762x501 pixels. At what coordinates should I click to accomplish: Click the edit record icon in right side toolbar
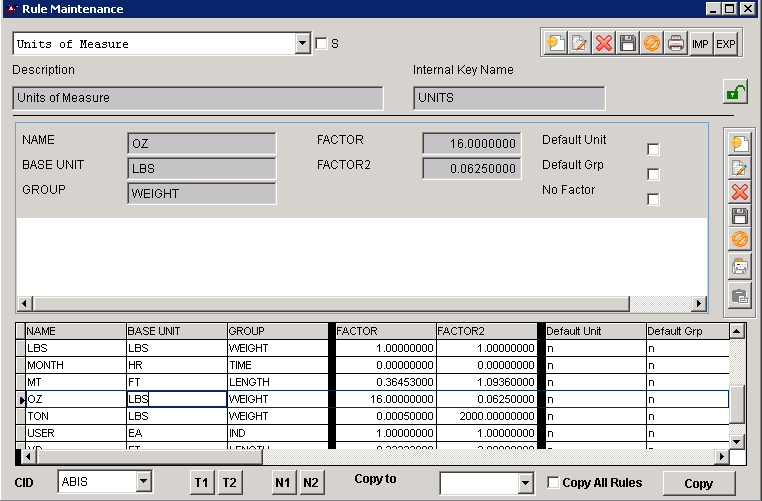coord(740,167)
